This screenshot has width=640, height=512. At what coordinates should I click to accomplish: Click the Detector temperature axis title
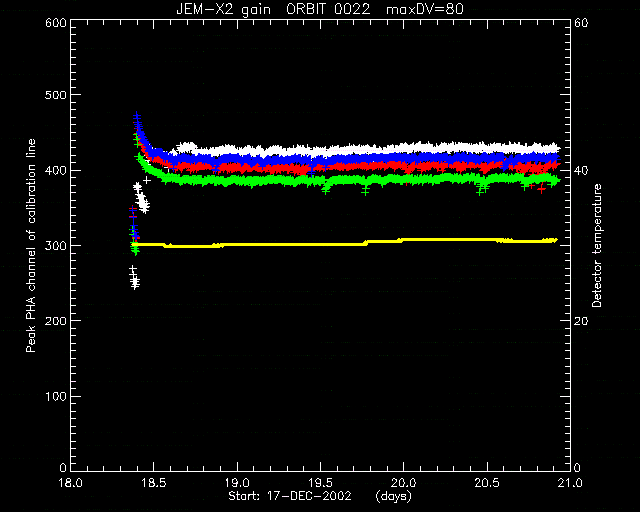(597, 245)
